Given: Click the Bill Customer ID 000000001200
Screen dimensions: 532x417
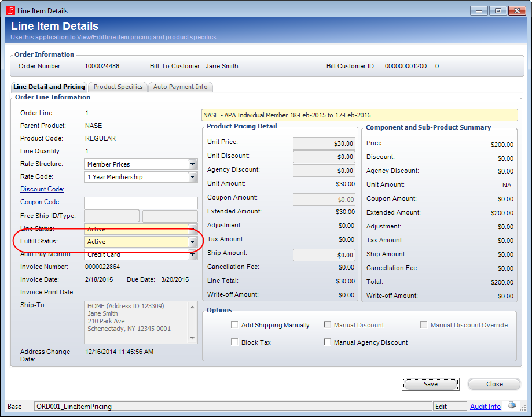Looking at the screenshot, I should pyautogui.click(x=406, y=66).
